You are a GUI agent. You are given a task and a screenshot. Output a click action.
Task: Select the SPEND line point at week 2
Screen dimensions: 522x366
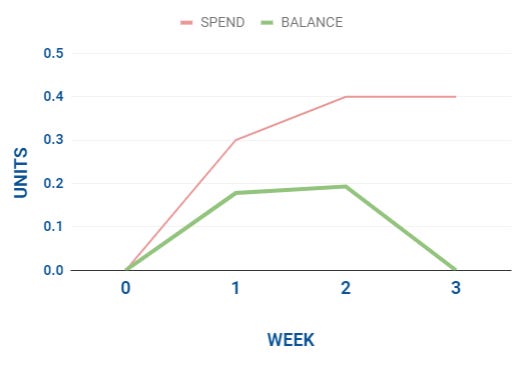tap(346, 97)
